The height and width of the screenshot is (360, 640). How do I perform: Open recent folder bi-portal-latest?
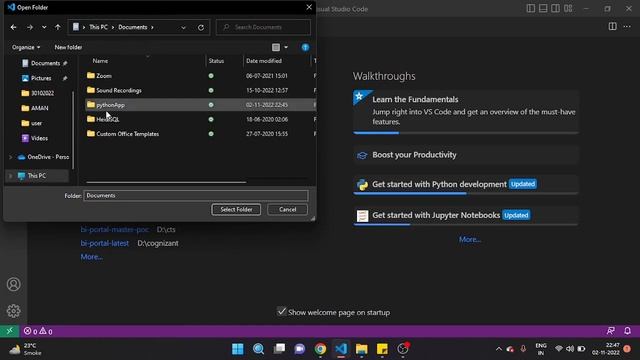point(104,243)
